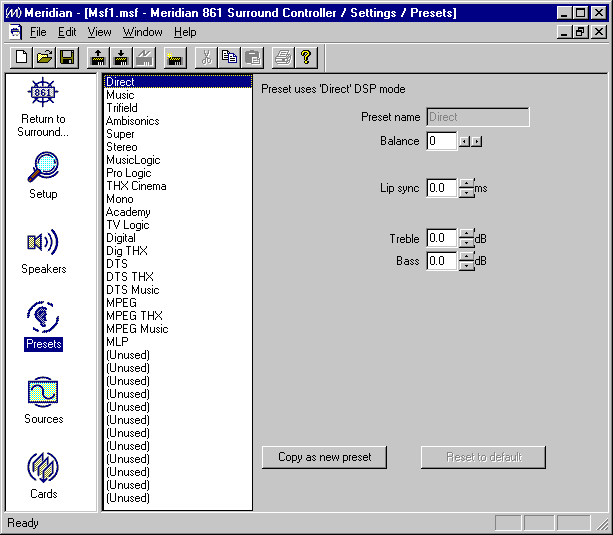The height and width of the screenshot is (535, 613).
Task: Open the Setup sidebar page
Action: point(43,176)
